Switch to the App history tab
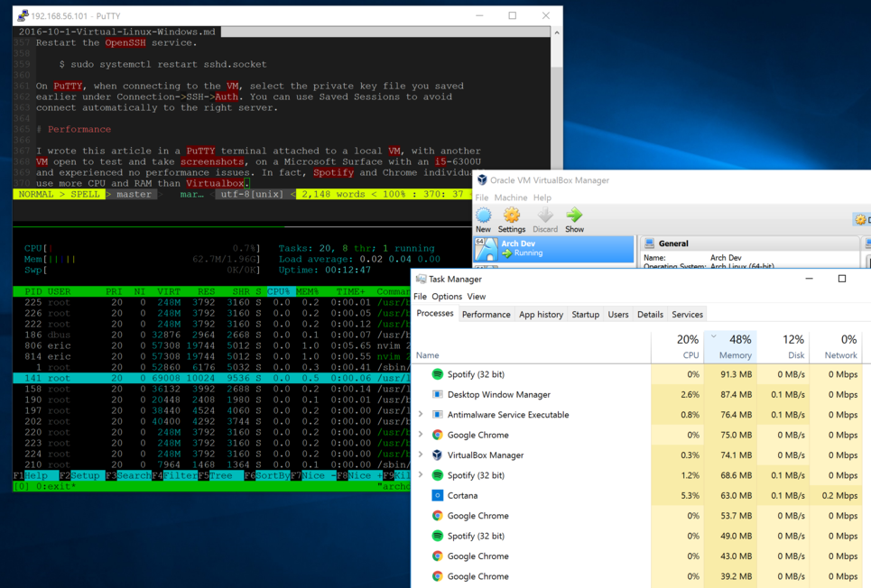The height and width of the screenshot is (588, 871). click(541, 314)
